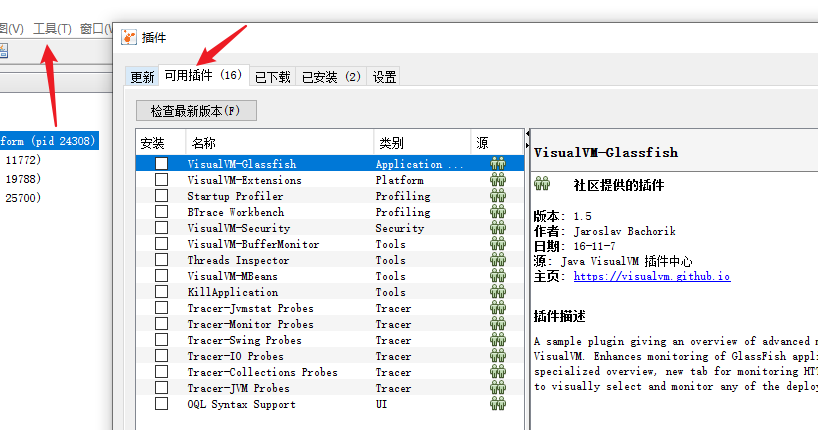Select the Tracer-Swing Probes plugin name
818x430 pixels.
(244, 340)
